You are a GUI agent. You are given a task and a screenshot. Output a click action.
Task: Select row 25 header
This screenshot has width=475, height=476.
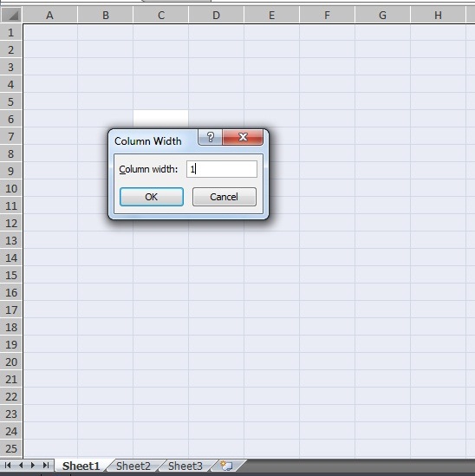[x=11, y=448]
